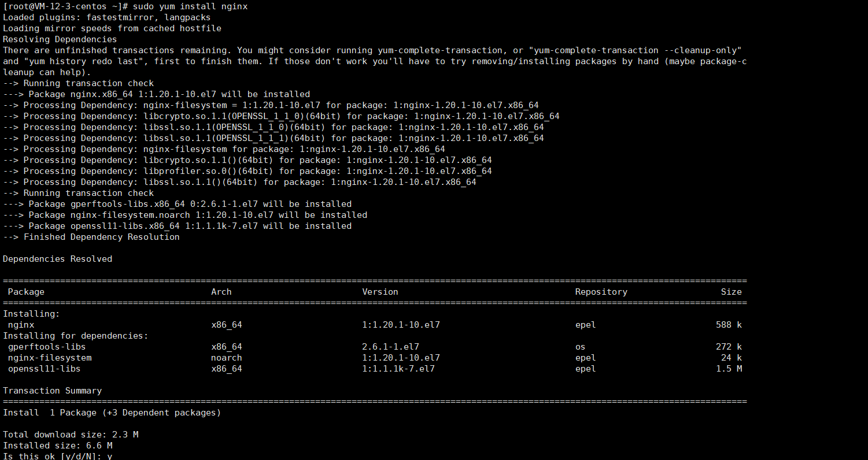Click the 'Installing:' section label
868x460 pixels.
[x=32, y=314]
